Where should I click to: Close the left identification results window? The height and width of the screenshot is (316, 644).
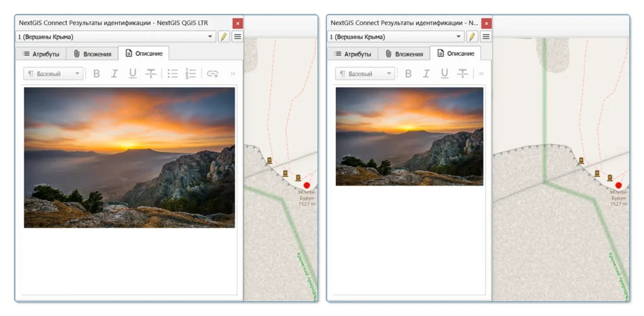tap(237, 23)
